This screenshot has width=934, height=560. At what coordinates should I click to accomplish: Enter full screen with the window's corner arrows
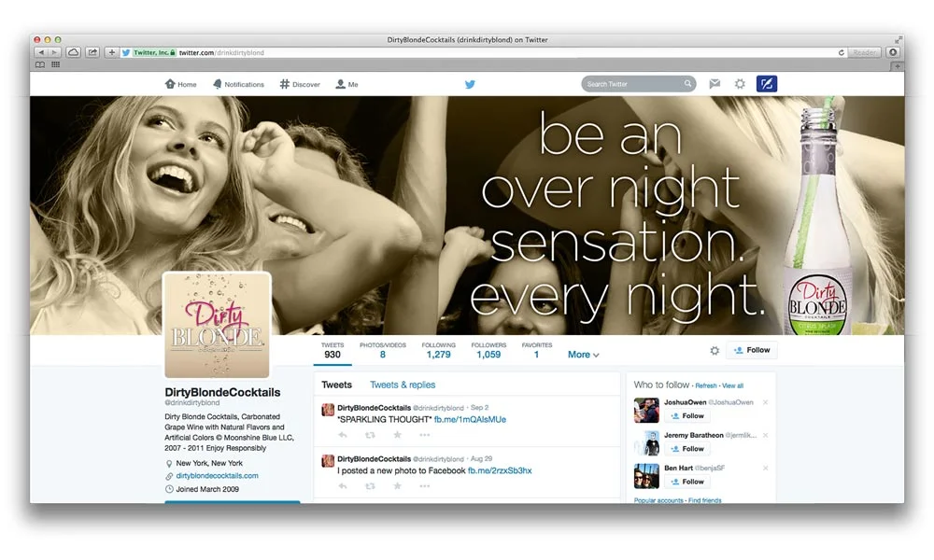[x=897, y=40]
